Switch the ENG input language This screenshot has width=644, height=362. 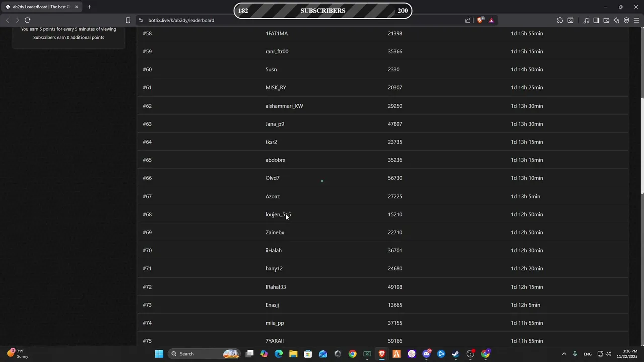[x=587, y=354]
